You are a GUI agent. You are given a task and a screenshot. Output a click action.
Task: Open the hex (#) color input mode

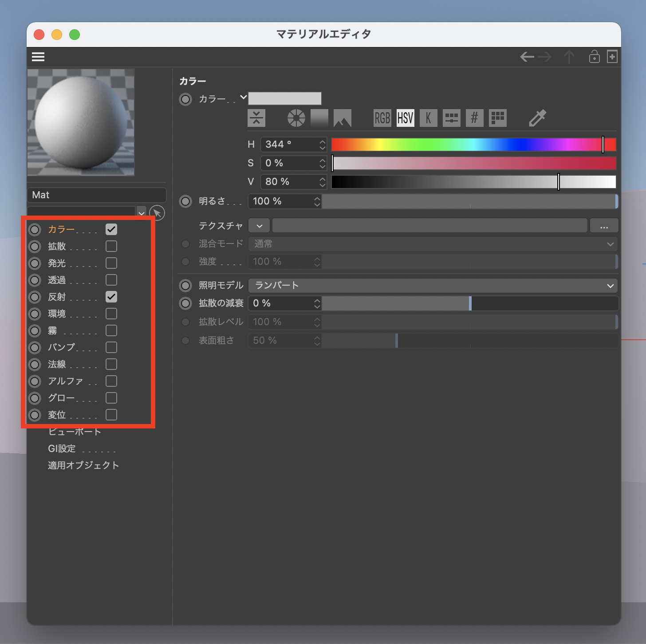click(474, 118)
